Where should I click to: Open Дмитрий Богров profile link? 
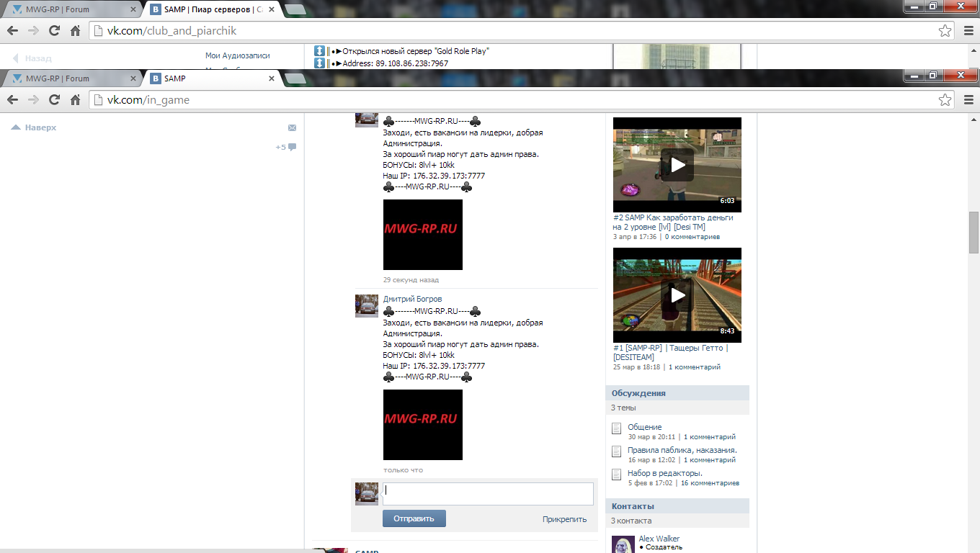pyautogui.click(x=412, y=299)
